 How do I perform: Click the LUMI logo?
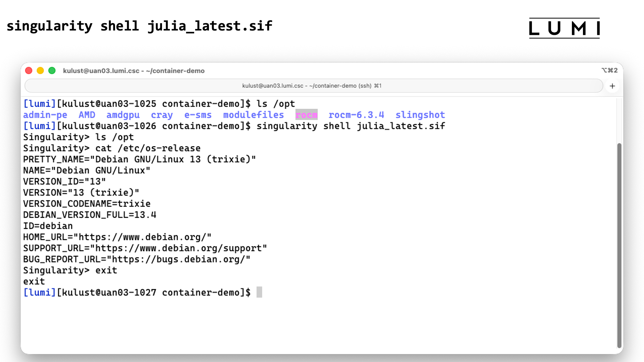tap(564, 28)
